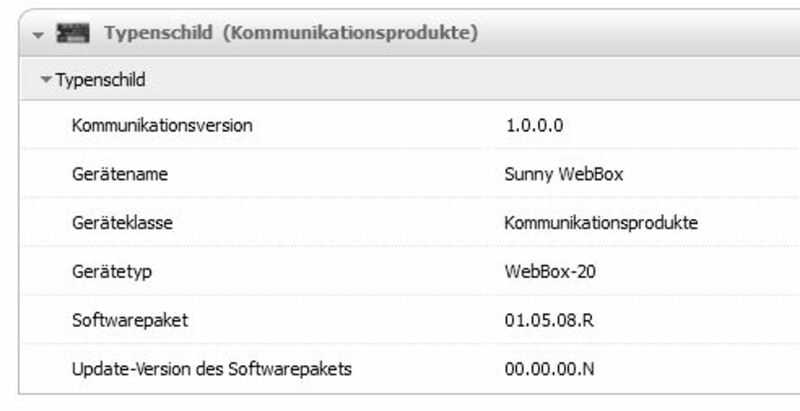Image resolution: width=800 pixels, height=411 pixels.
Task: Click the Geräteklasse label
Action: pos(122,223)
